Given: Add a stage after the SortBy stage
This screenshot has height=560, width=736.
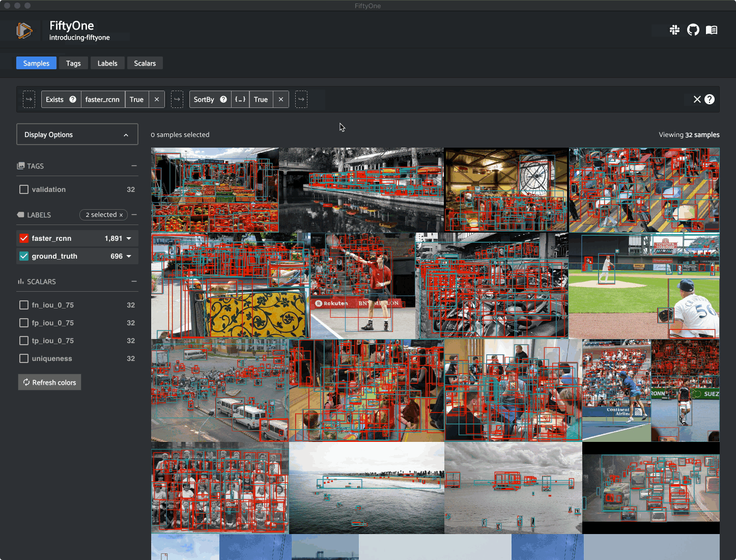Looking at the screenshot, I should [x=301, y=99].
